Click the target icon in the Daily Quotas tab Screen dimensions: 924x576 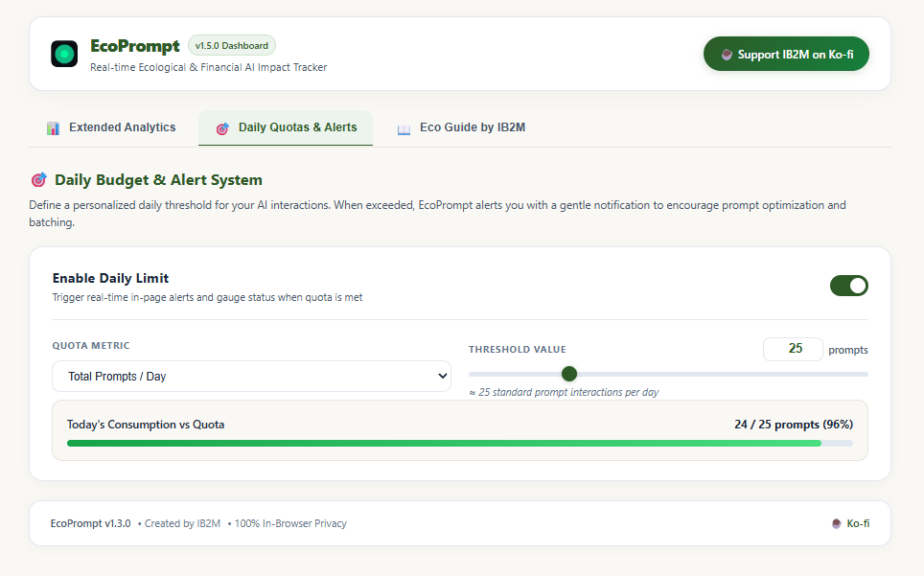click(222, 128)
